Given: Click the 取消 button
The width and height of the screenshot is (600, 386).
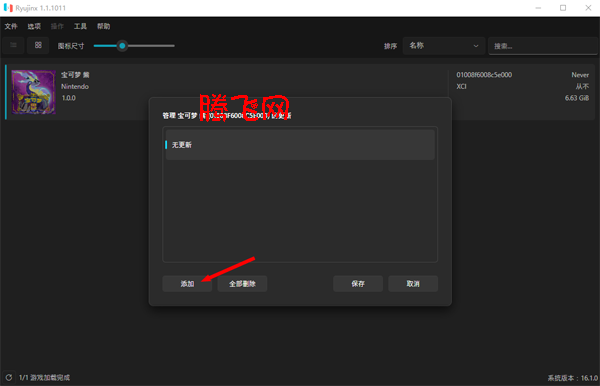Looking at the screenshot, I should click(413, 283).
